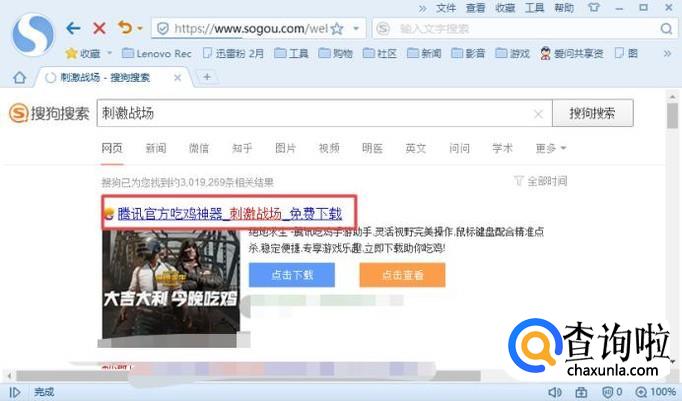Open the 新闻 bookmark folder
The height and width of the screenshot is (401, 682).
point(424,53)
